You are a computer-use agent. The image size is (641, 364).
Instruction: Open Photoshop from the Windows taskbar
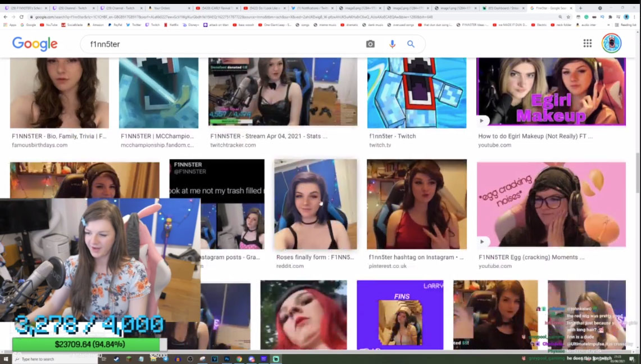227,359
